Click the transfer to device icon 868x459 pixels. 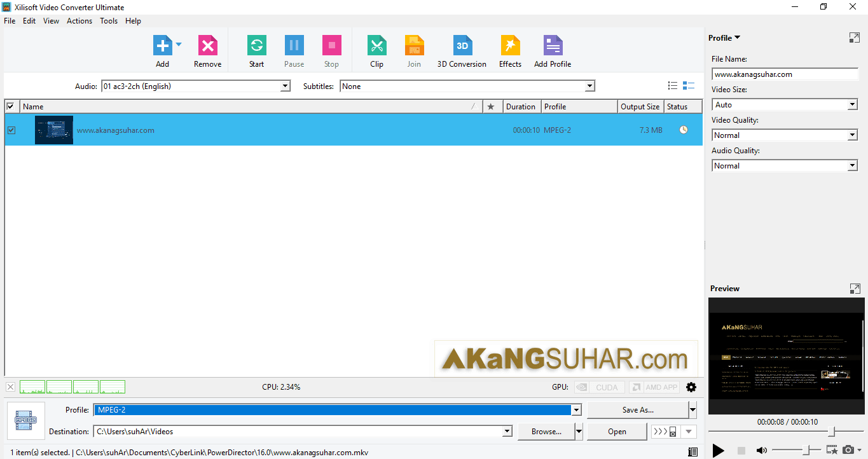pos(665,432)
